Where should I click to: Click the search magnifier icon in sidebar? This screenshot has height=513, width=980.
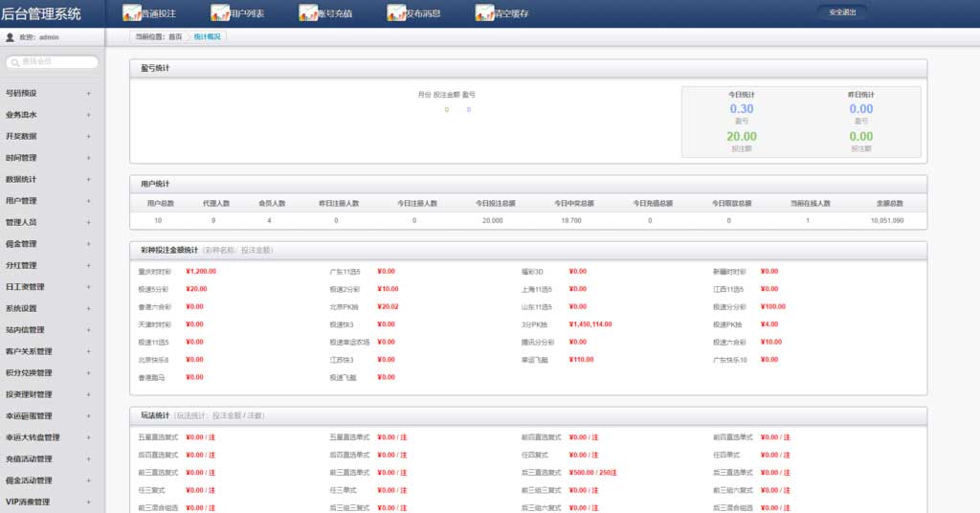click(15, 62)
